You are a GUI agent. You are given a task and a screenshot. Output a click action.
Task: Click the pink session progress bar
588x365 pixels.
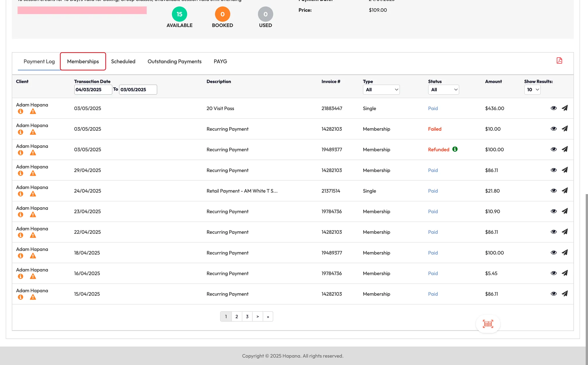tap(82, 11)
